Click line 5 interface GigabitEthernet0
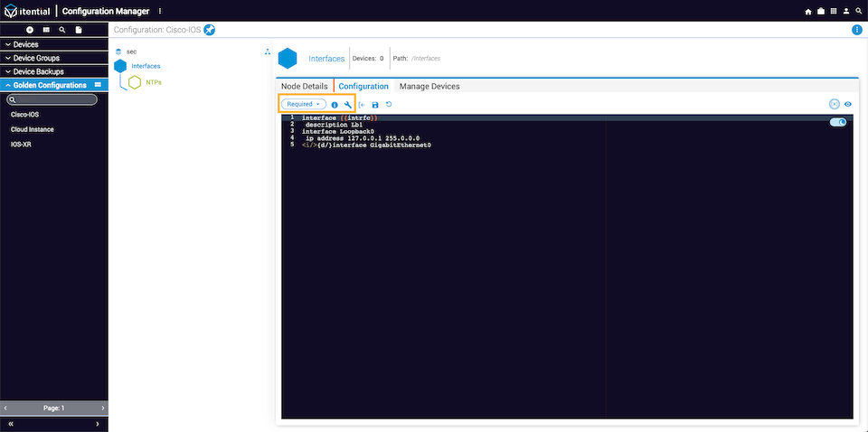 pos(366,145)
